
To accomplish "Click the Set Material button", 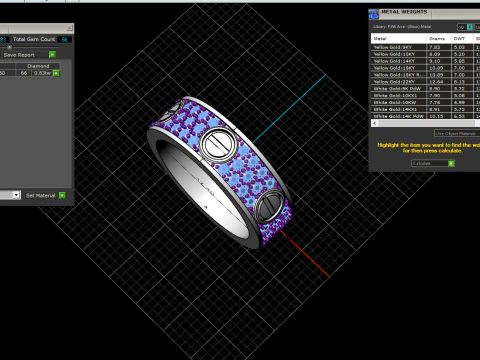I will pyautogui.click(x=41, y=195).
